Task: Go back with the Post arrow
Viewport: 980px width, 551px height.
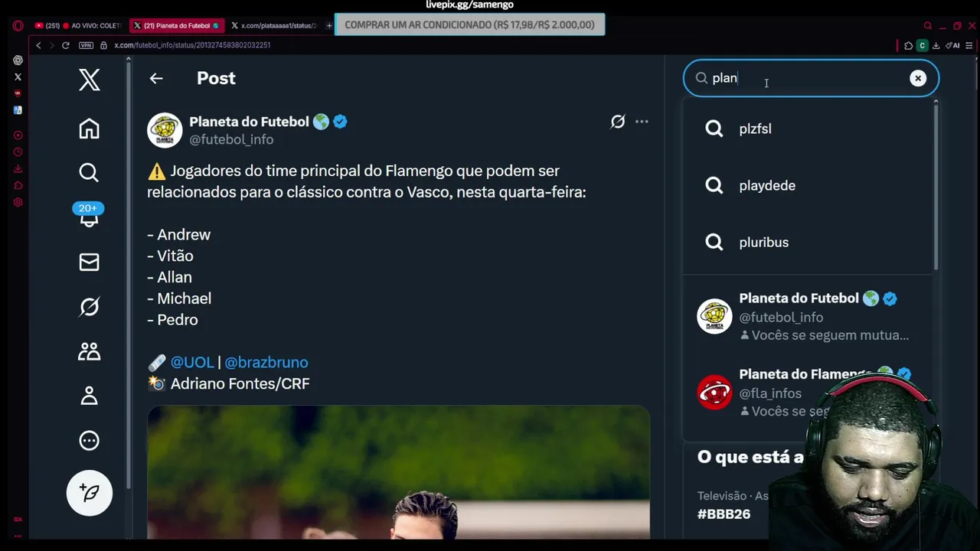Action: [x=156, y=78]
